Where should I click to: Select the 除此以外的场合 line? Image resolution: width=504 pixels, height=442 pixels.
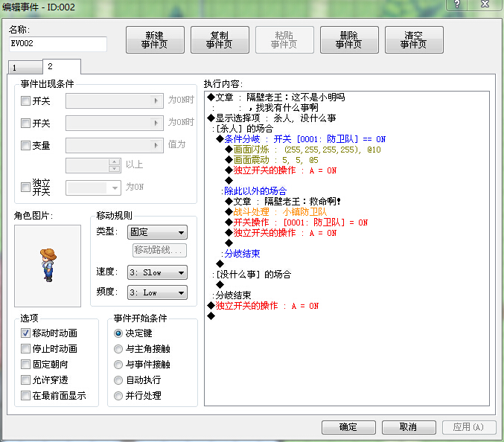(254, 191)
